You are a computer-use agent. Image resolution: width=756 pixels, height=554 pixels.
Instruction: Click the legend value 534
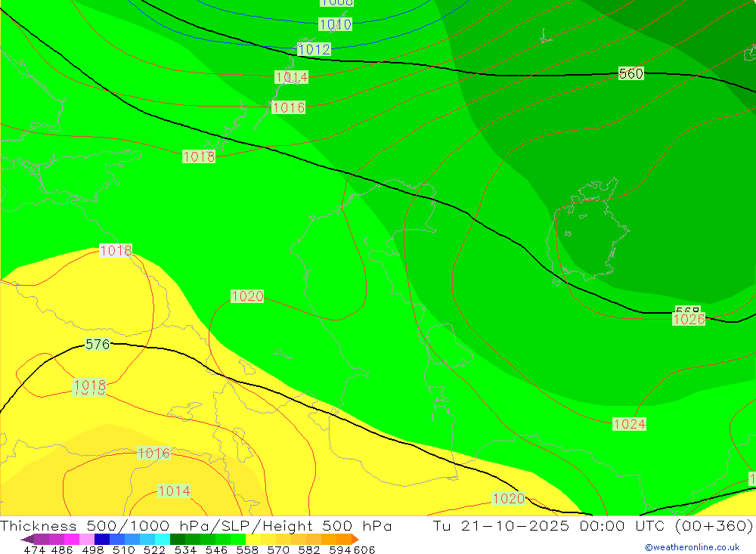(x=185, y=549)
